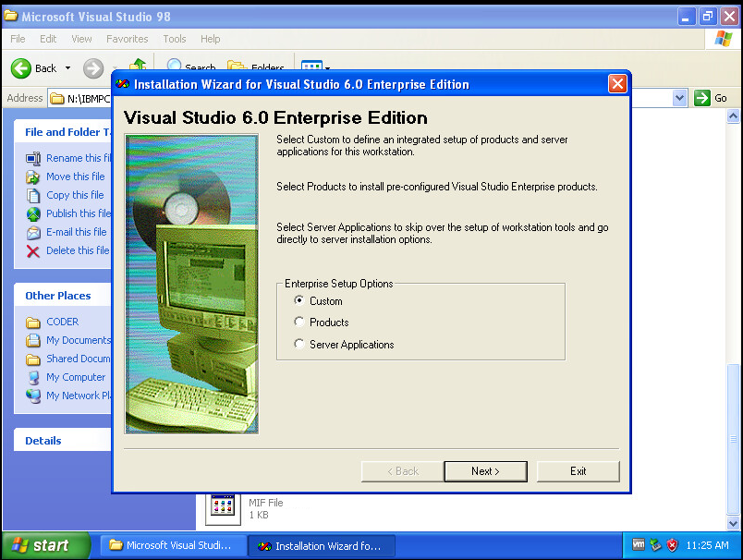Click the Windows flag logo throbber
Screen dimensions: 743x560
click(723, 39)
